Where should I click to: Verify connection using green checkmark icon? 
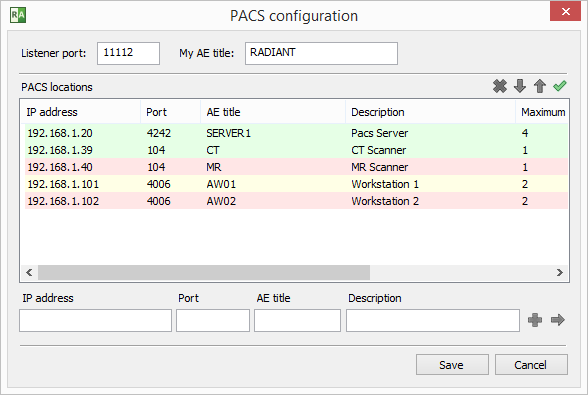[x=560, y=86]
